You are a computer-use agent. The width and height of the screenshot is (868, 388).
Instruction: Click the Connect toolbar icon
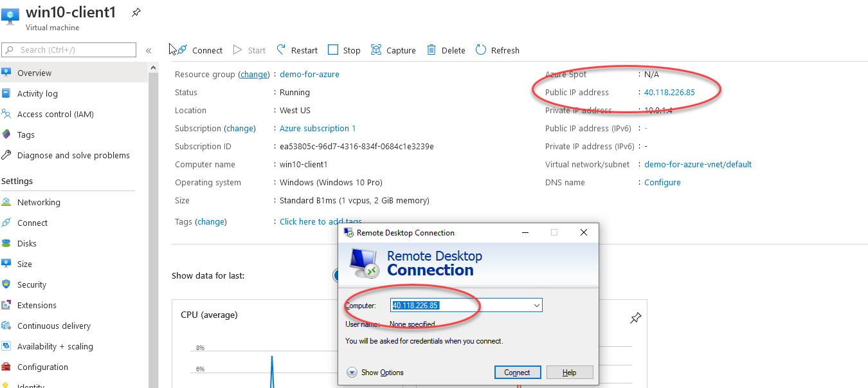(x=181, y=50)
